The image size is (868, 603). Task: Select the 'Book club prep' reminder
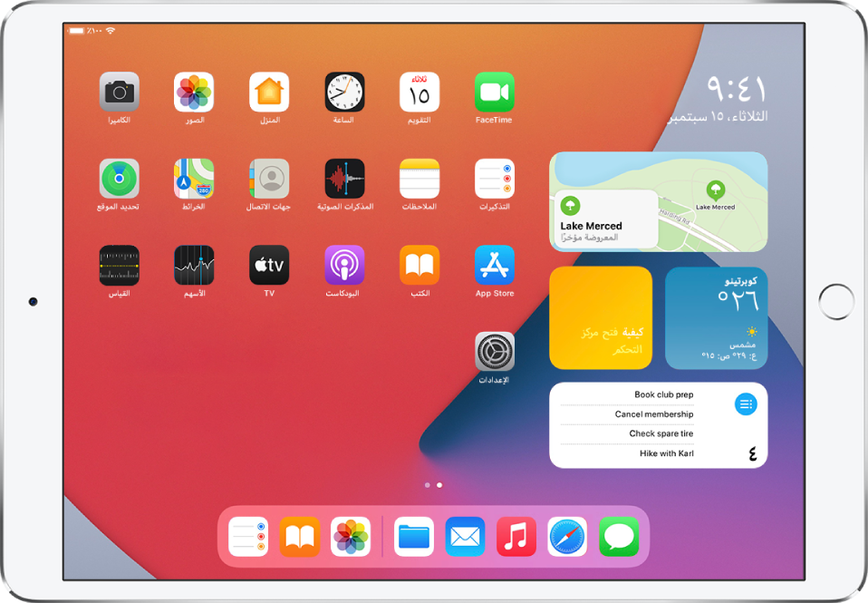[x=663, y=395]
